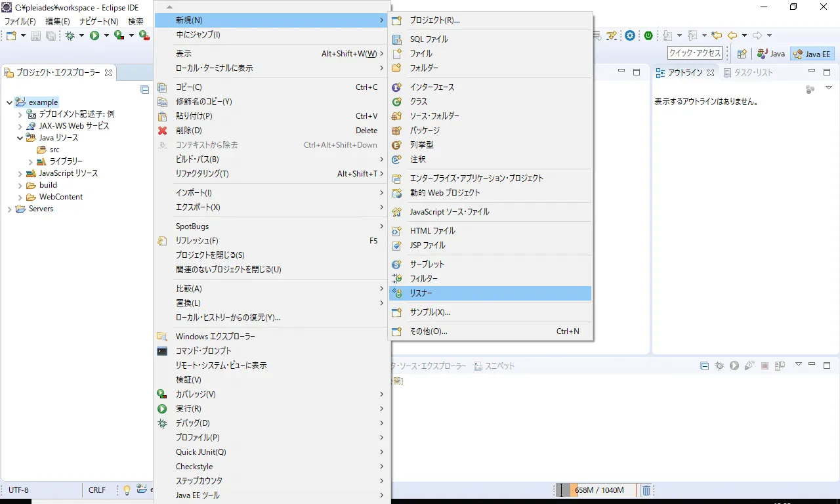Choose その他(O)... from New submenu
Viewport: 840px width, 504px height.
coord(490,331)
